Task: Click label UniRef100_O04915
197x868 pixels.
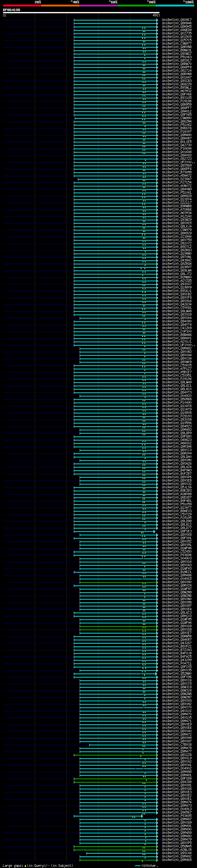Action: [177, 579]
